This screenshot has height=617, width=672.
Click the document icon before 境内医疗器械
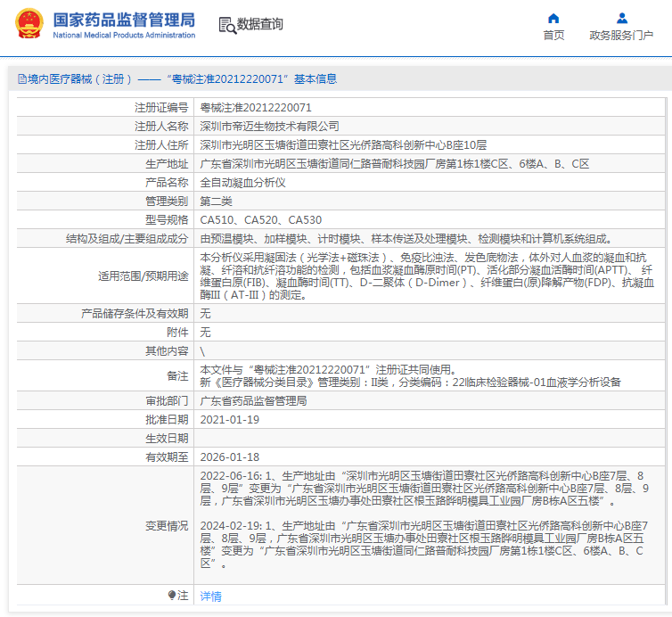tap(22, 78)
